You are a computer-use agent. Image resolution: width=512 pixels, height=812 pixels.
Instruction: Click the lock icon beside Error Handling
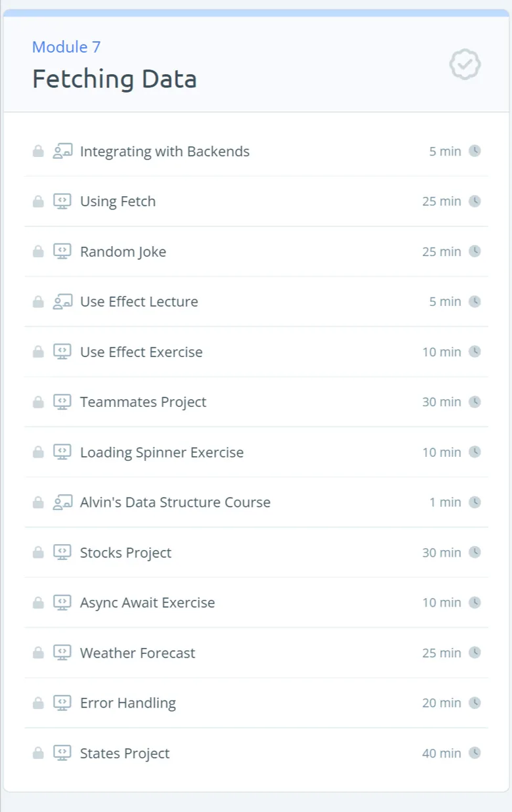(38, 703)
